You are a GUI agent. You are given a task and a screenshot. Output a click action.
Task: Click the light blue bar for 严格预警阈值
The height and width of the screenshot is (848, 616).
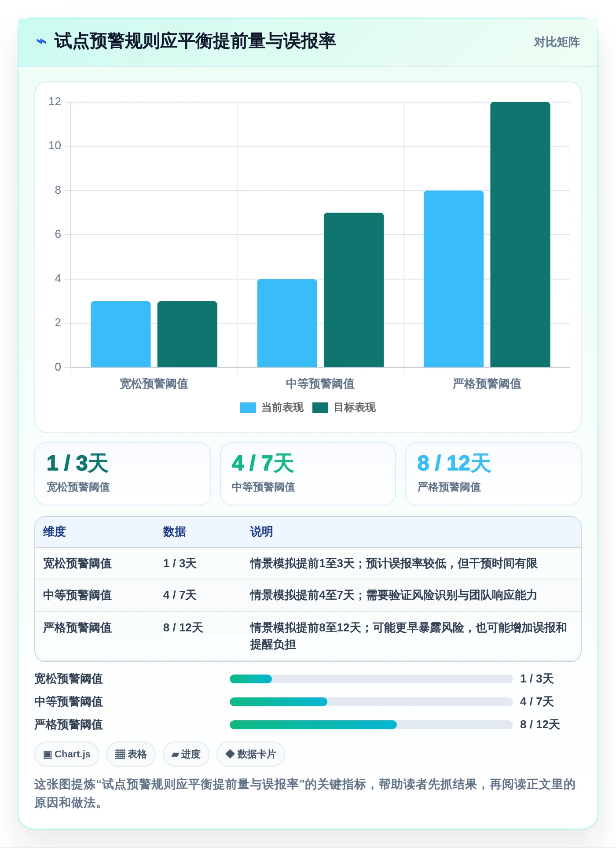(x=454, y=279)
